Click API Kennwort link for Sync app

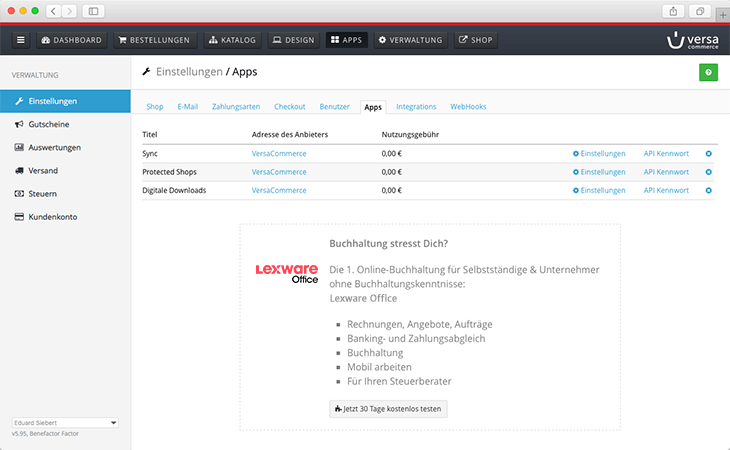coord(666,154)
